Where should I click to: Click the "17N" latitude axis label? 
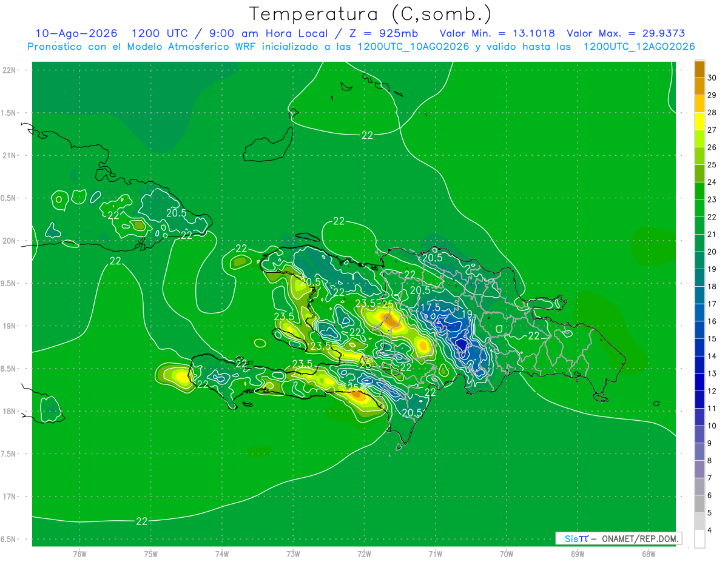point(10,497)
